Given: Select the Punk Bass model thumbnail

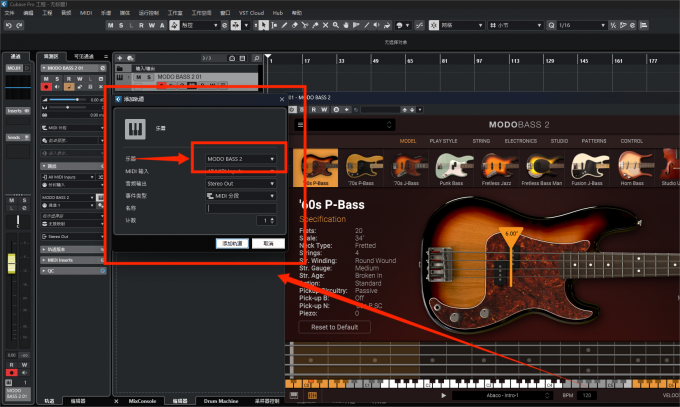Looking at the screenshot, I should click(x=451, y=168).
